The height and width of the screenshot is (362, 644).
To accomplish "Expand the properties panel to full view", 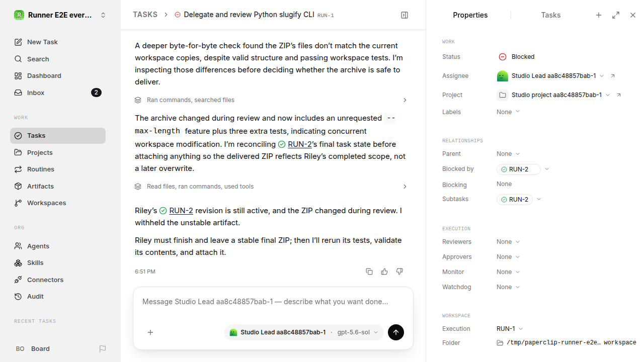I will (616, 15).
